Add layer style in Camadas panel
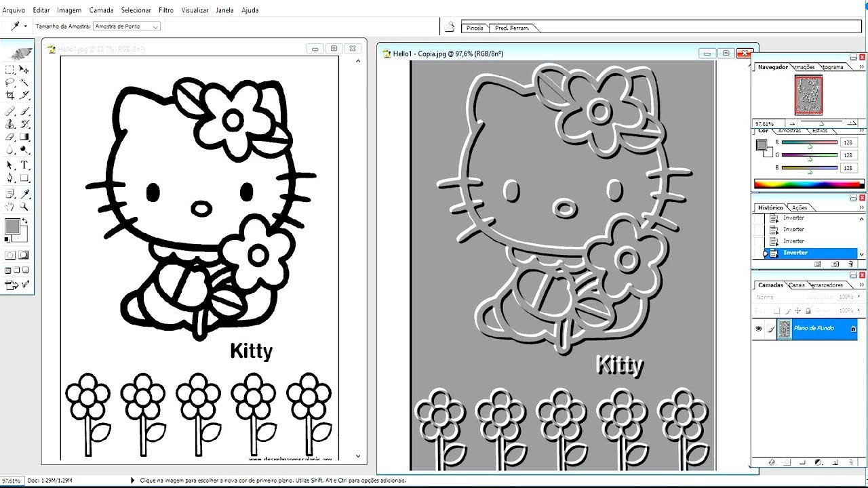The image size is (868, 488). coord(772,462)
